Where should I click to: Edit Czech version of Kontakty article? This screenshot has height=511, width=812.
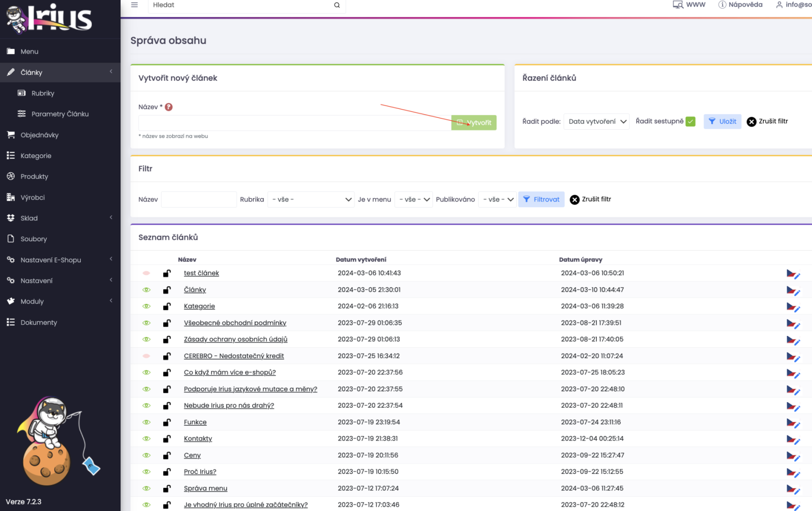point(793,440)
